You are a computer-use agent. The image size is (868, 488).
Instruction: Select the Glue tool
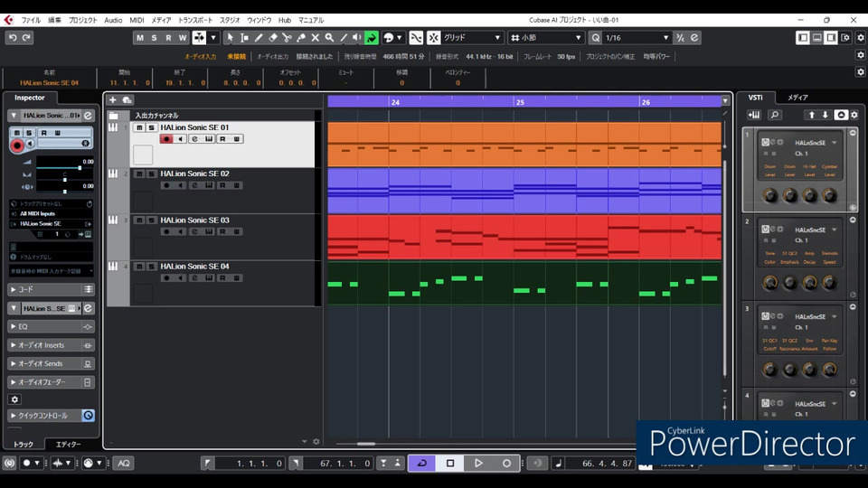(301, 38)
